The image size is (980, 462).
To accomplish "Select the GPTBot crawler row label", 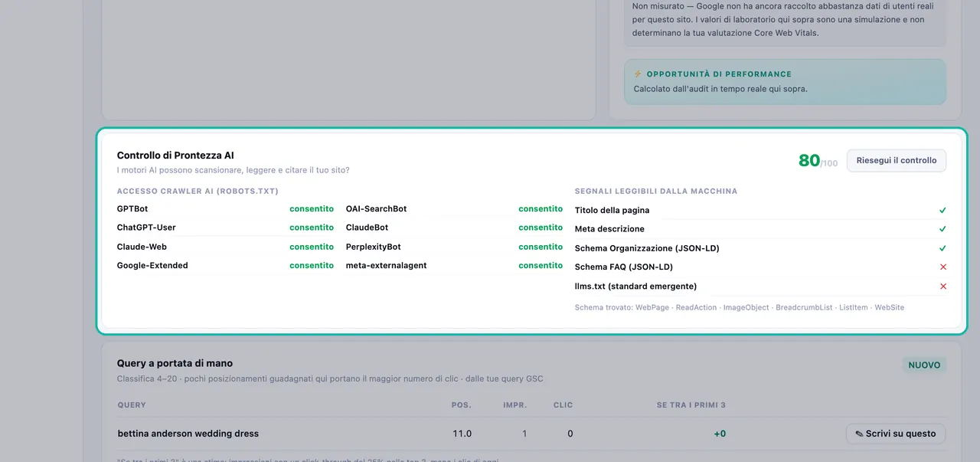I will point(132,208).
